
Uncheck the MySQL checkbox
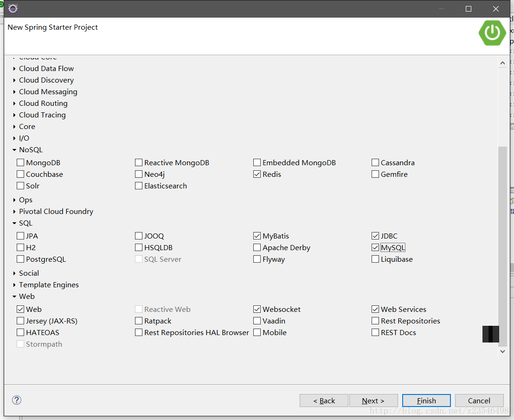pos(375,247)
